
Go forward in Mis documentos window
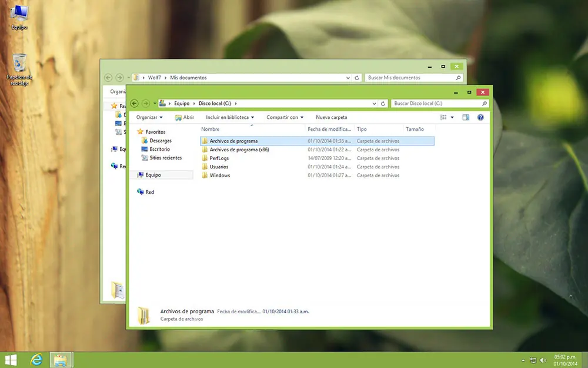click(119, 78)
